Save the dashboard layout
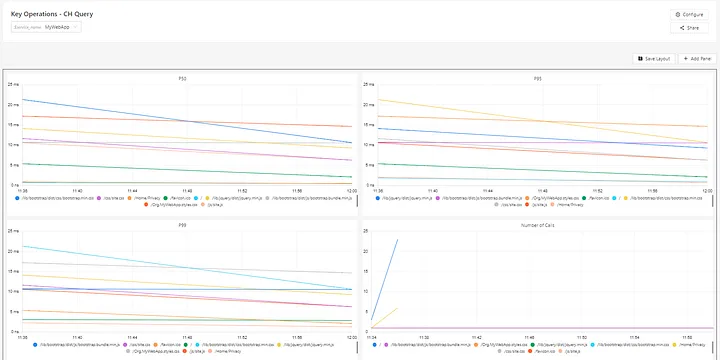 click(654, 59)
